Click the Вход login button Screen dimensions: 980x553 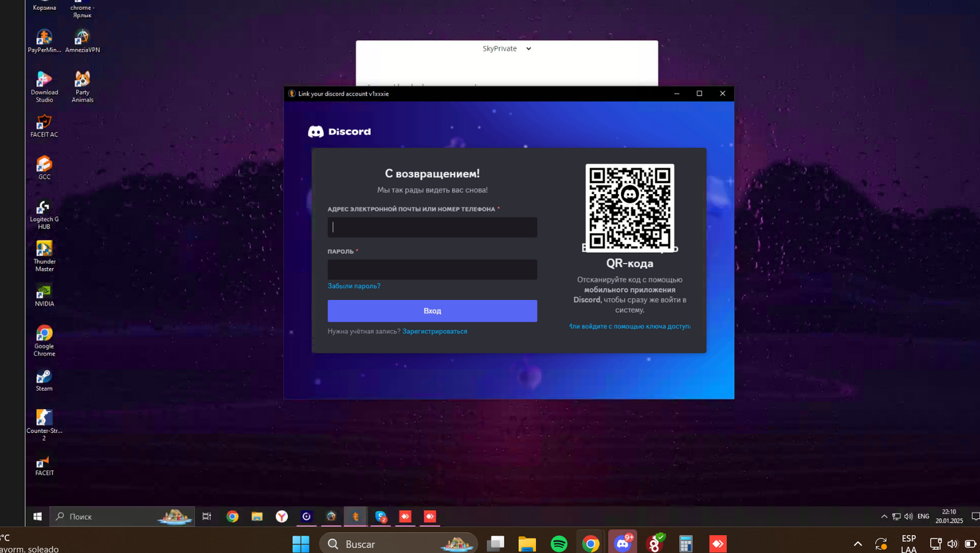pyautogui.click(x=432, y=310)
